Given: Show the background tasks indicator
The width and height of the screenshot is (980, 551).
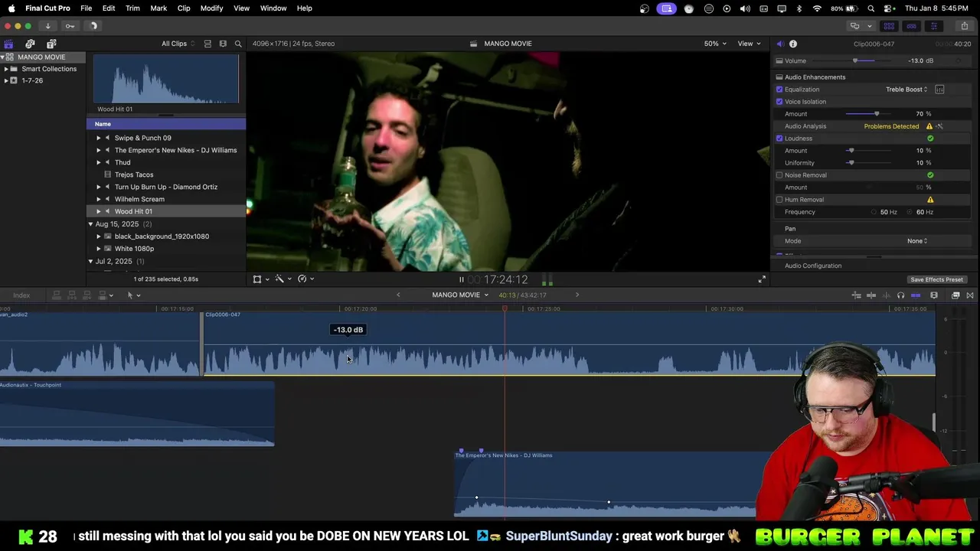Looking at the screenshot, I should 93,26.
